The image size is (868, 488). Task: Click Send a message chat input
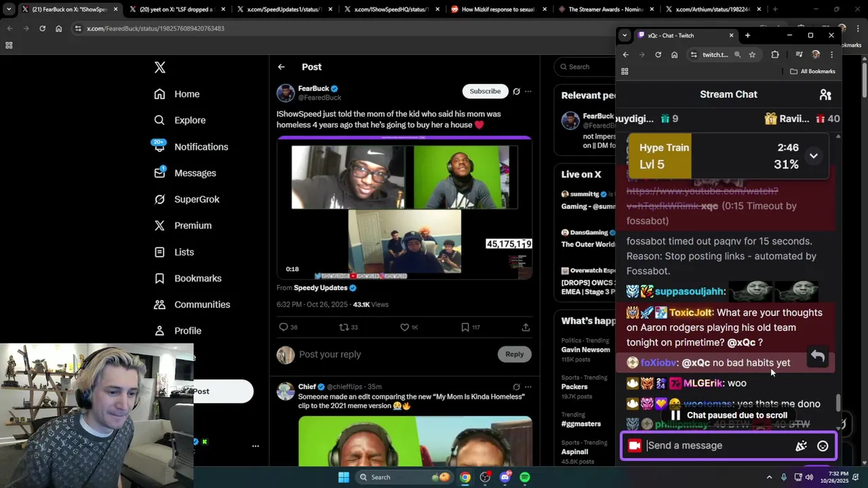coord(719,446)
